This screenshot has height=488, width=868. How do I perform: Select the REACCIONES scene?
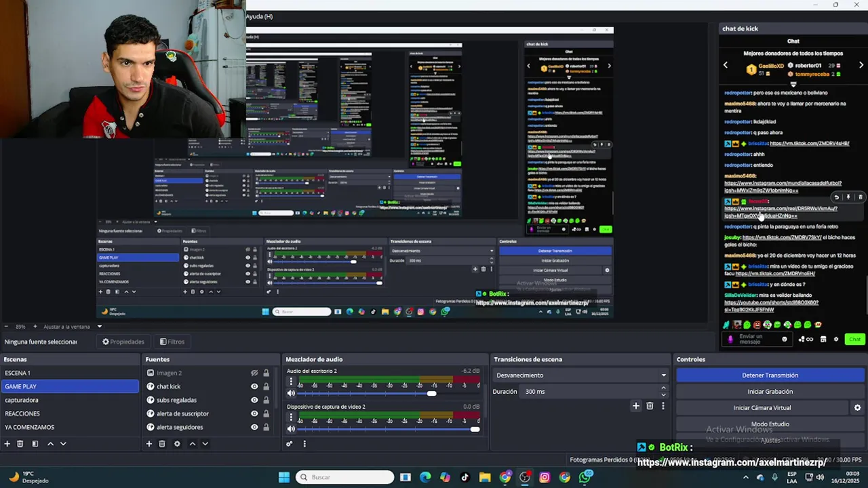pyautogui.click(x=70, y=413)
